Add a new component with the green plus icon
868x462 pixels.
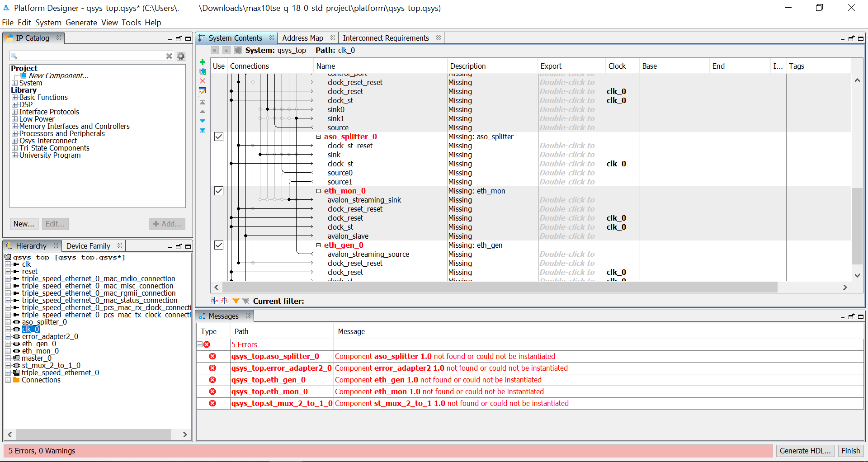click(x=203, y=62)
